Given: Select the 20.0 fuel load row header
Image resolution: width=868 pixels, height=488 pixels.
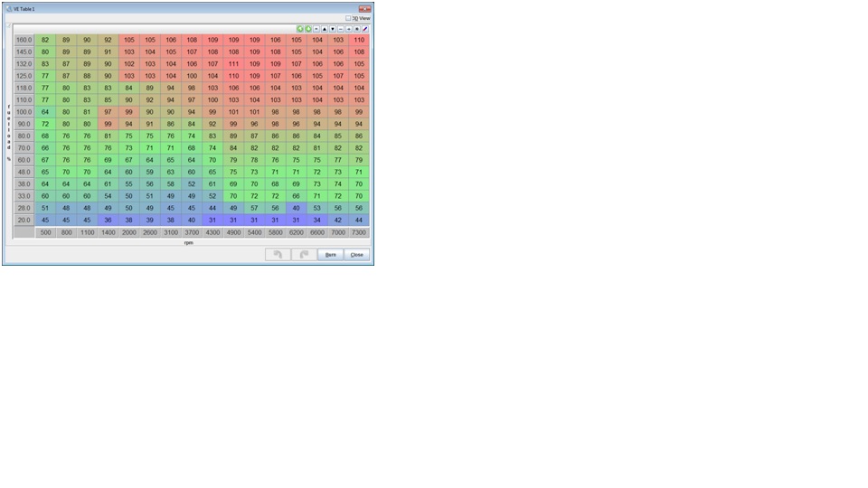Looking at the screenshot, I should click(x=24, y=221).
